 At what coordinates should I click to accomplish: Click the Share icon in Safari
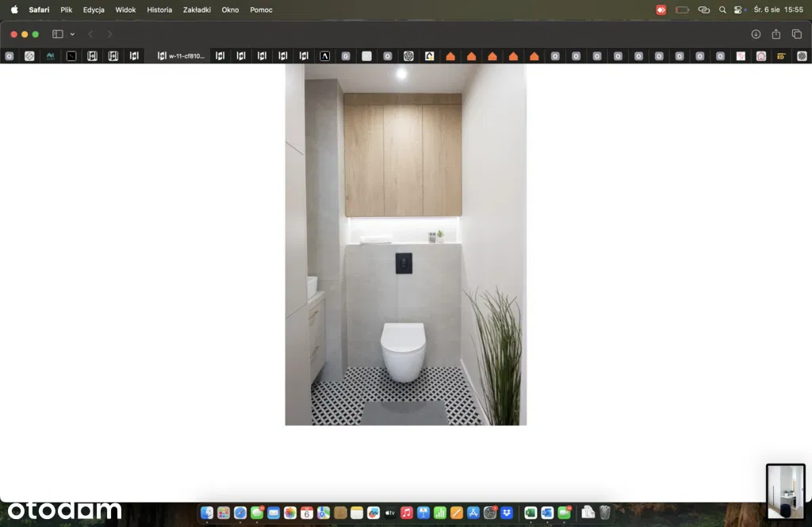click(x=776, y=34)
